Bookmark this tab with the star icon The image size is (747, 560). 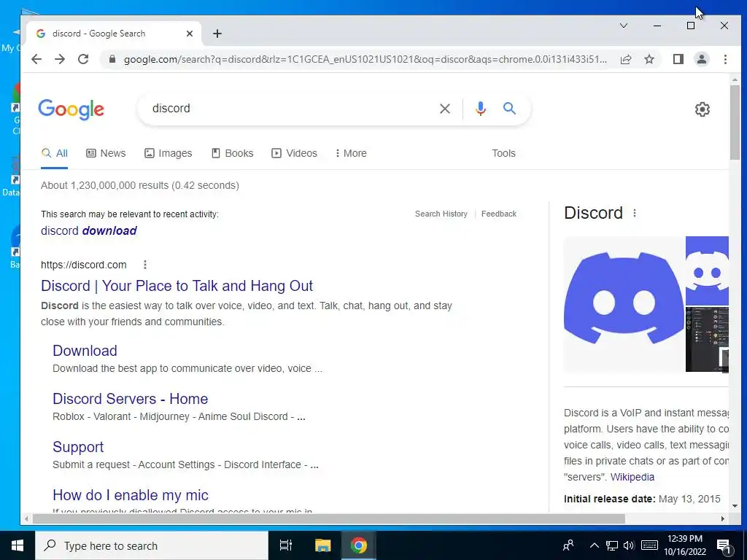tap(649, 59)
